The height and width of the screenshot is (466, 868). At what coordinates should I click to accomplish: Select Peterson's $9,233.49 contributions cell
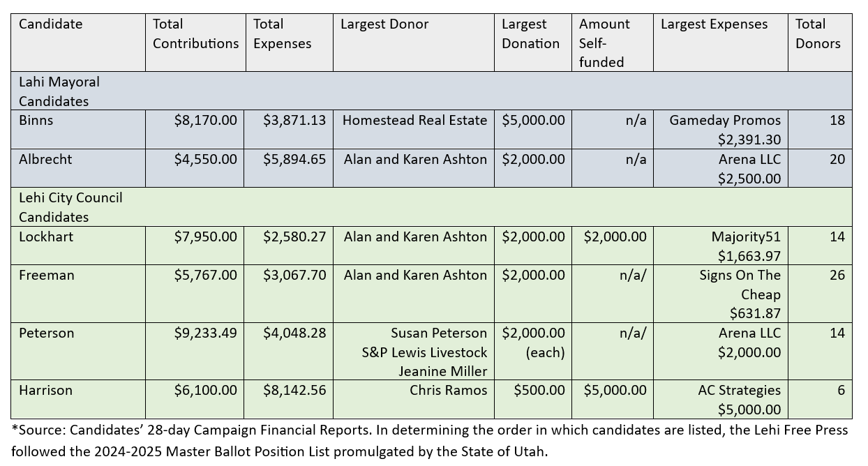(x=205, y=333)
